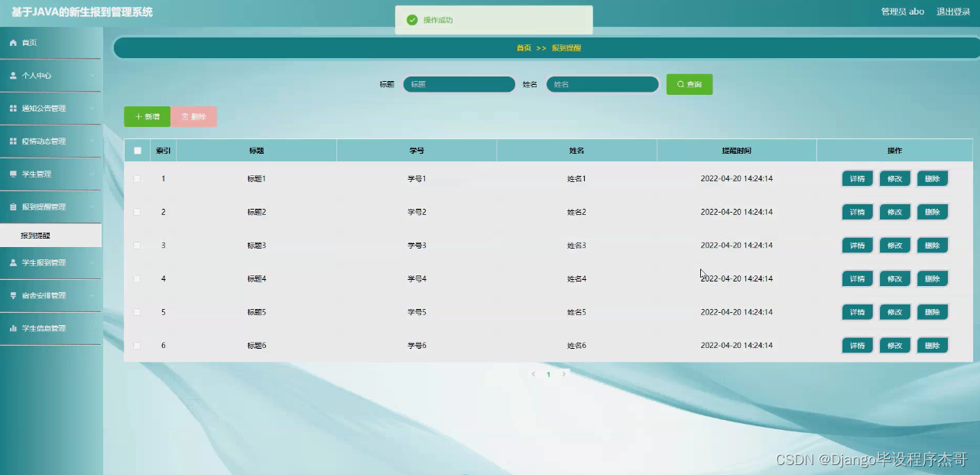Check the checkbox for row 标题1
980x475 pixels.
137,178
